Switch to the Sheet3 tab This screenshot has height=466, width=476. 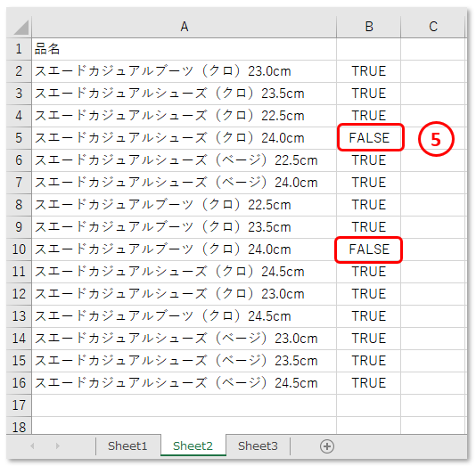(258, 446)
